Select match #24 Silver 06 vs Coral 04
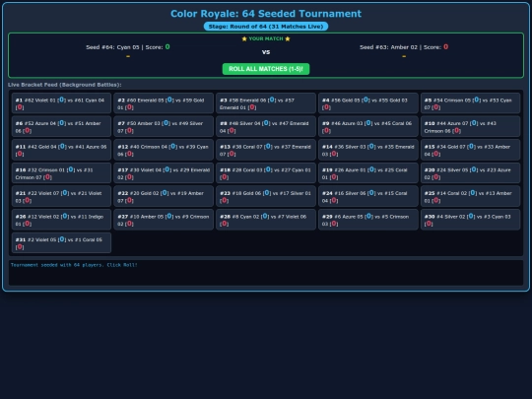The height and width of the screenshot is (399, 532). [x=368, y=196]
